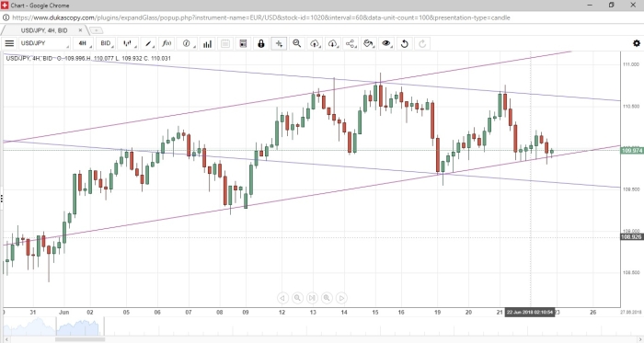Open the 4H timeframe dropdown

click(84, 43)
